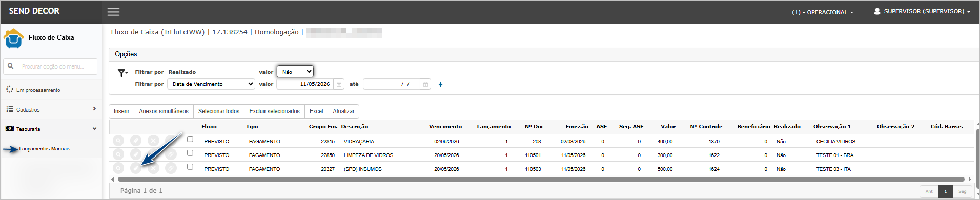Image resolution: width=980 pixels, height=200 pixels.
Task: Collapse the Tesouraria menu chevron
Action: [x=94, y=129]
